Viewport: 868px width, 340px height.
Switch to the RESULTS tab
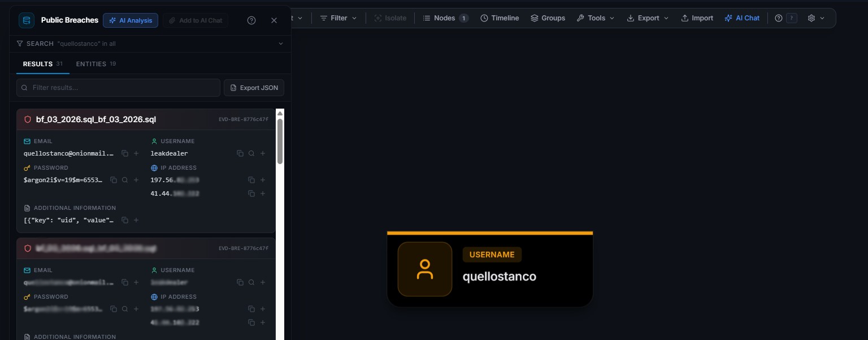(43, 64)
